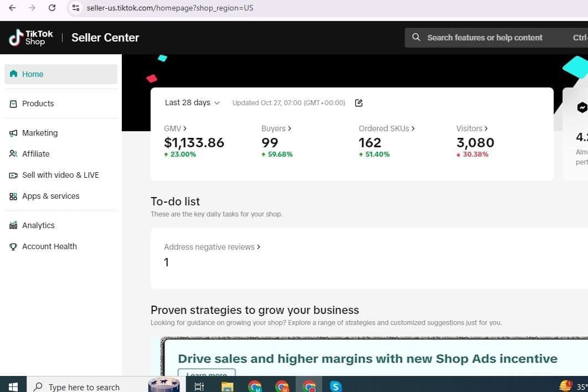Viewport: 588px width, 392px height.
Task: Open the Address negative reviews link
Action: [x=212, y=247]
